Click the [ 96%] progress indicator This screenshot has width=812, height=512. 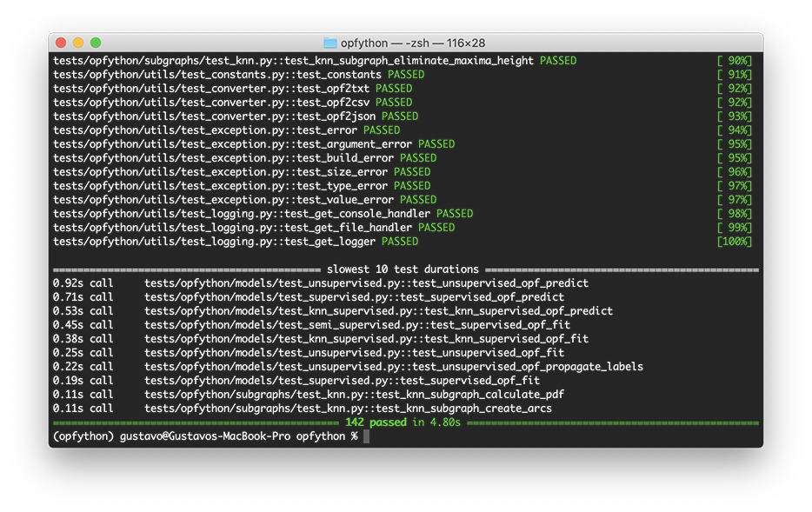(x=735, y=172)
